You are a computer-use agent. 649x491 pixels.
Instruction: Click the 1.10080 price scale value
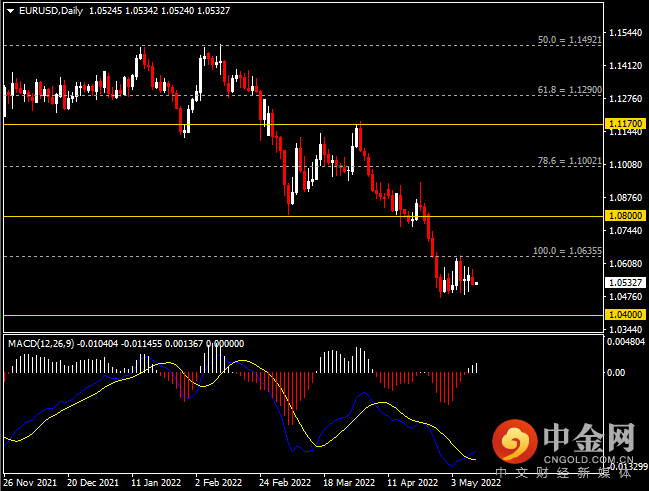(x=625, y=165)
